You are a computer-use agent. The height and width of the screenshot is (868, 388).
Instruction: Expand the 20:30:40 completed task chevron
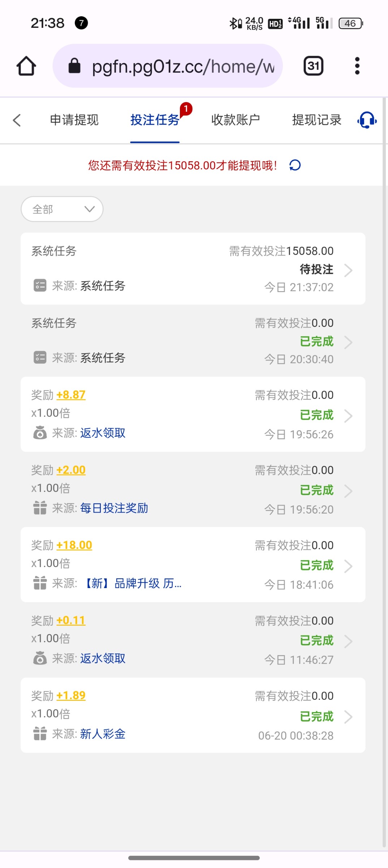click(348, 342)
